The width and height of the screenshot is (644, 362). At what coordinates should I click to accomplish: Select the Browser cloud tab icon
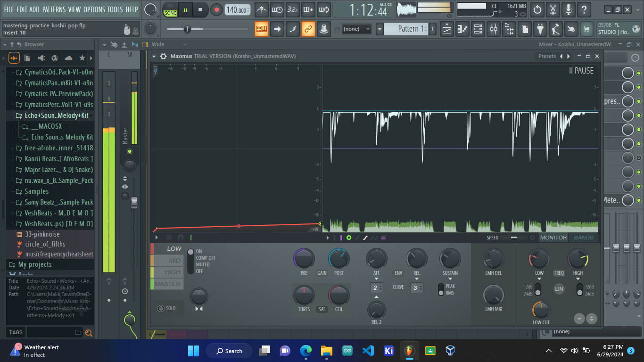coord(68,58)
